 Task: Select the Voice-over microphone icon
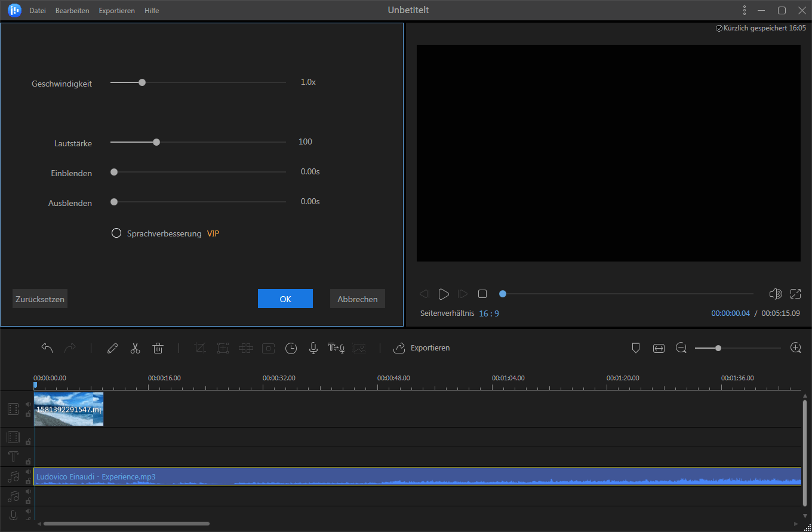point(313,348)
